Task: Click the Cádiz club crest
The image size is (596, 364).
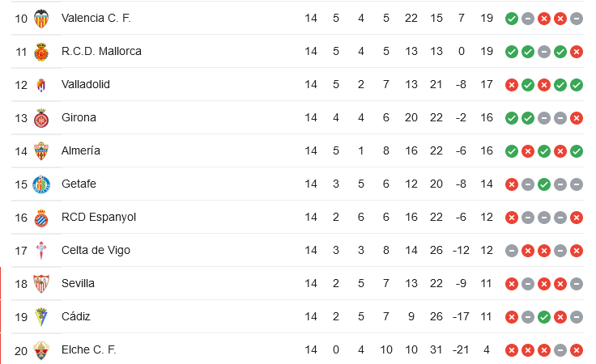Action: click(41, 317)
